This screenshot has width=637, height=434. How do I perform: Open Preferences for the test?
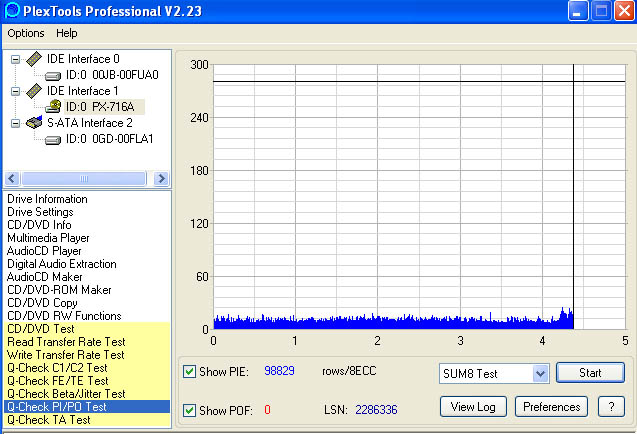coord(551,407)
